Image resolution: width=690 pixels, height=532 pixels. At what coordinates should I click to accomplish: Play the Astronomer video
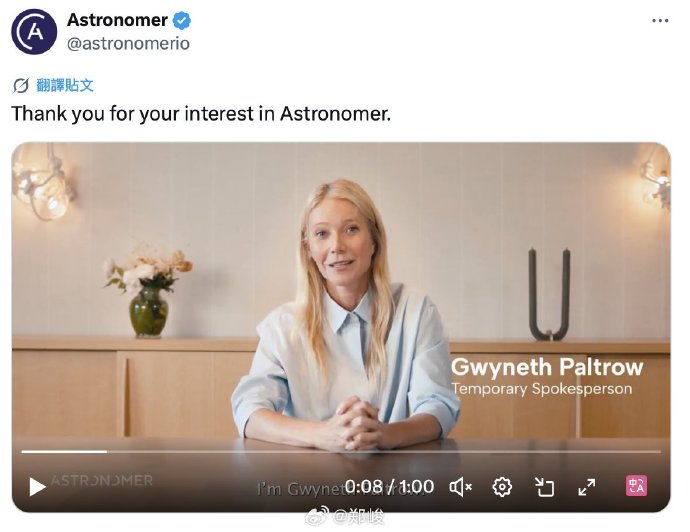[37, 487]
